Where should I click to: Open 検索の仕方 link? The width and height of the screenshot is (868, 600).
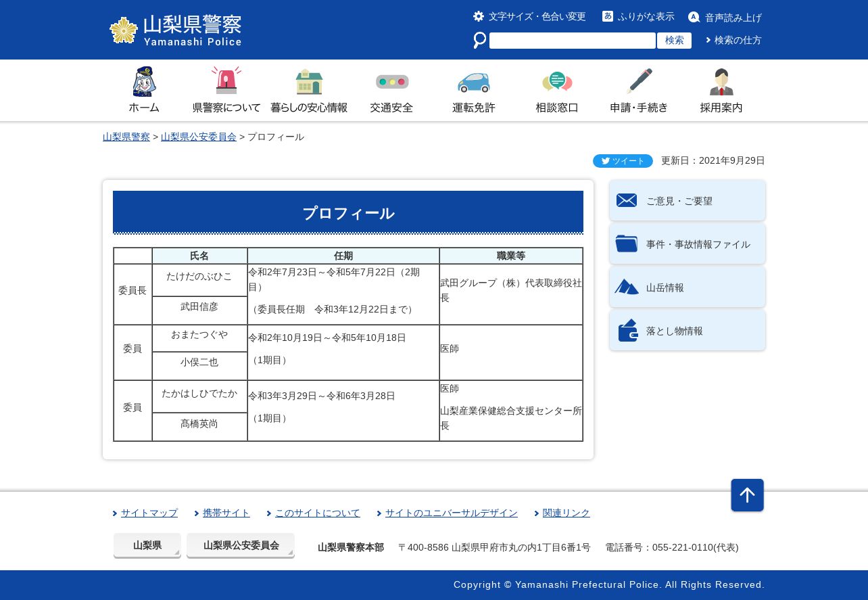pos(738,40)
